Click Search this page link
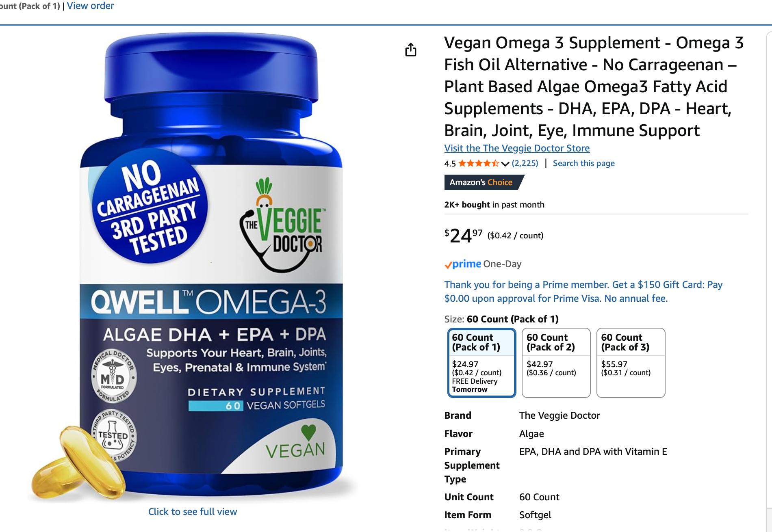This screenshot has height=532, width=772. tap(583, 163)
